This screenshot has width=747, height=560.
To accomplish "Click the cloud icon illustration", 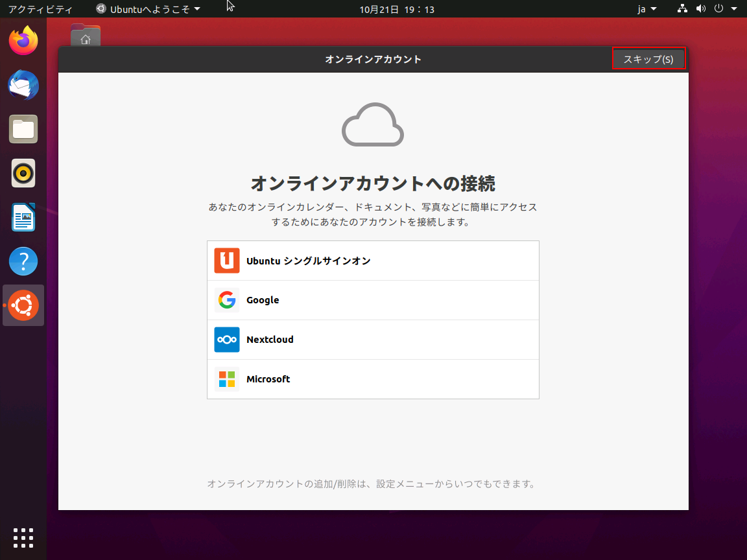I will click(373, 124).
